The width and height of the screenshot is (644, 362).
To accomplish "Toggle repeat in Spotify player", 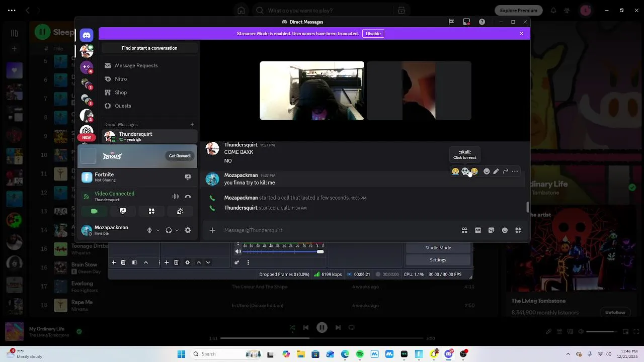I will click(x=352, y=327).
